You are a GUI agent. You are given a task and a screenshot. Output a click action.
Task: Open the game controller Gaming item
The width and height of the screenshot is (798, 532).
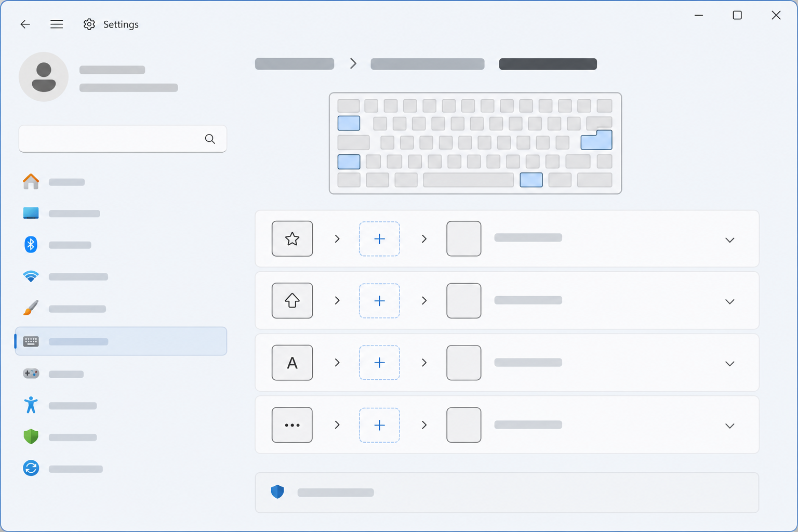coord(121,374)
